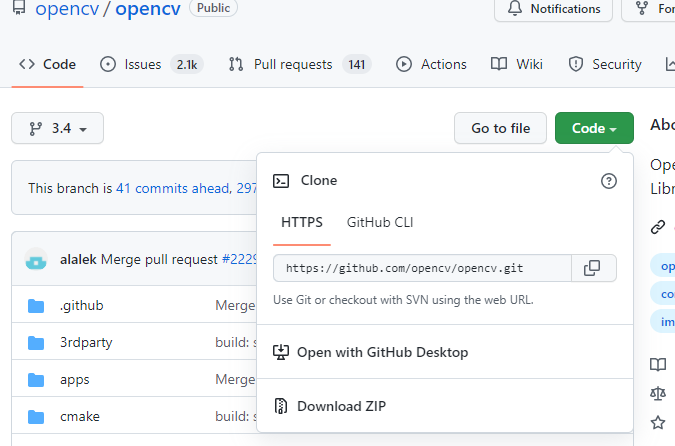This screenshot has height=446, width=675.
Task: Open the Wiki tab
Action: click(x=517, y=64)
